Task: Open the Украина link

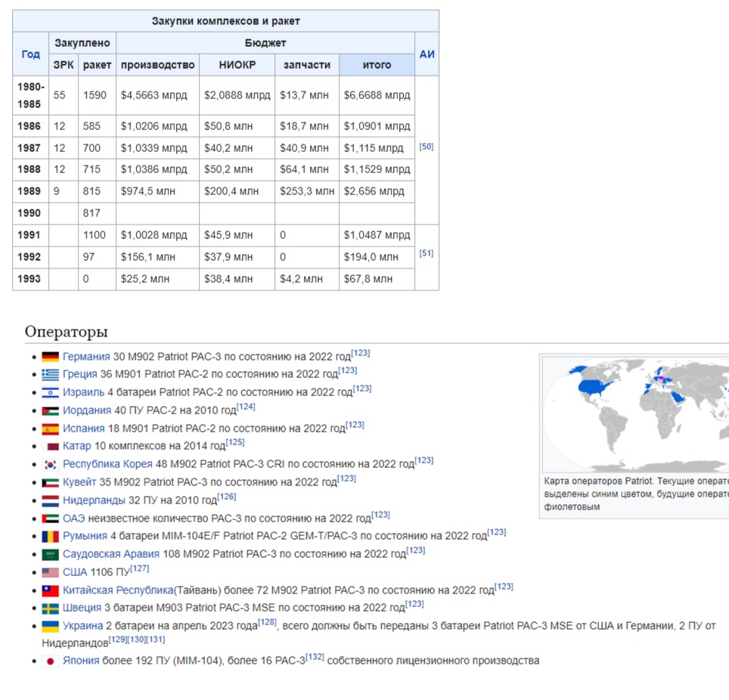Action: point(82,626)
